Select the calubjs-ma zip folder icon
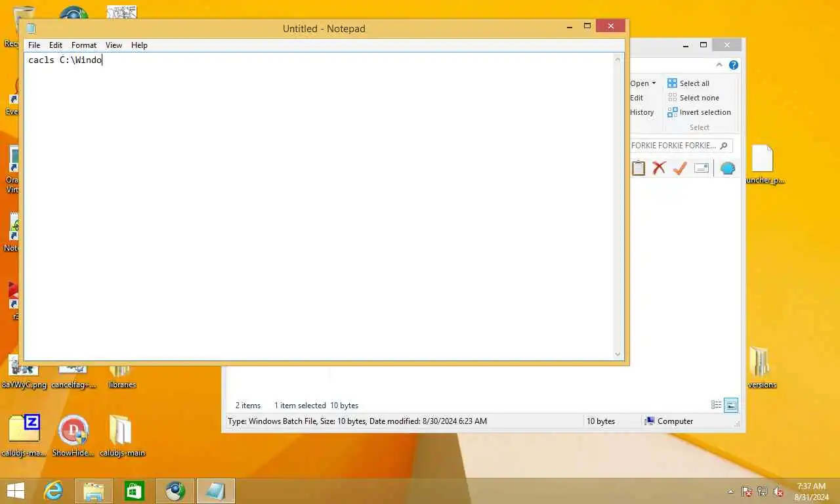840x504 pixels. pos(24,435)
